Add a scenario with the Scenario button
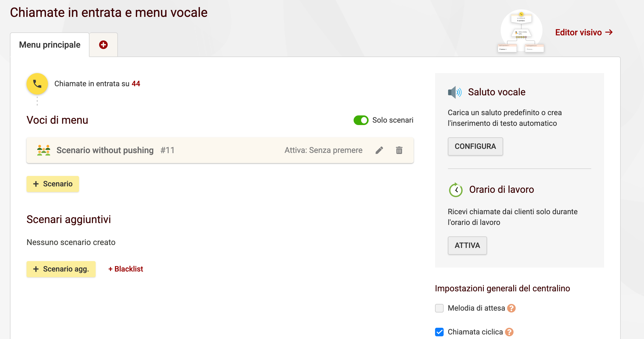Screen dimensions: 644x339 coord(53,184)
